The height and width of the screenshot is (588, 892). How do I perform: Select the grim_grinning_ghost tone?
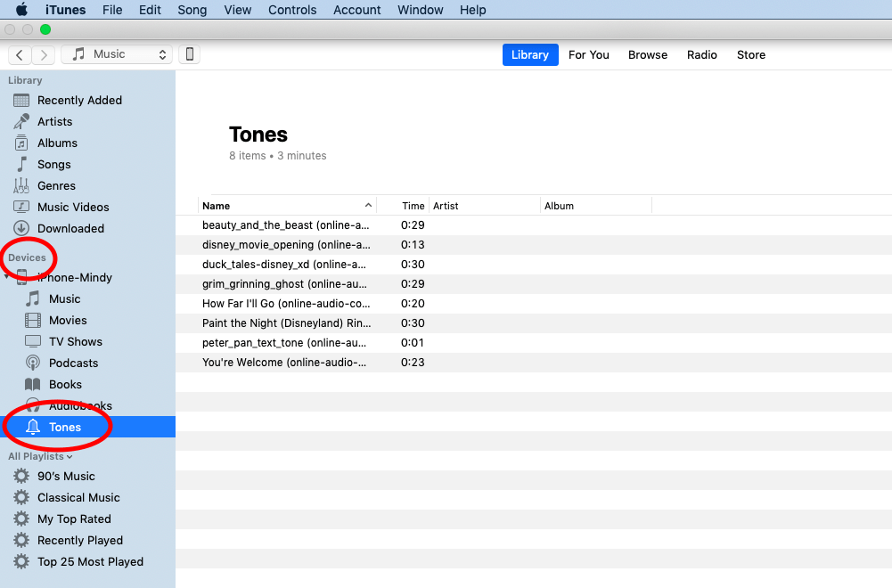[x=534, y=284]
